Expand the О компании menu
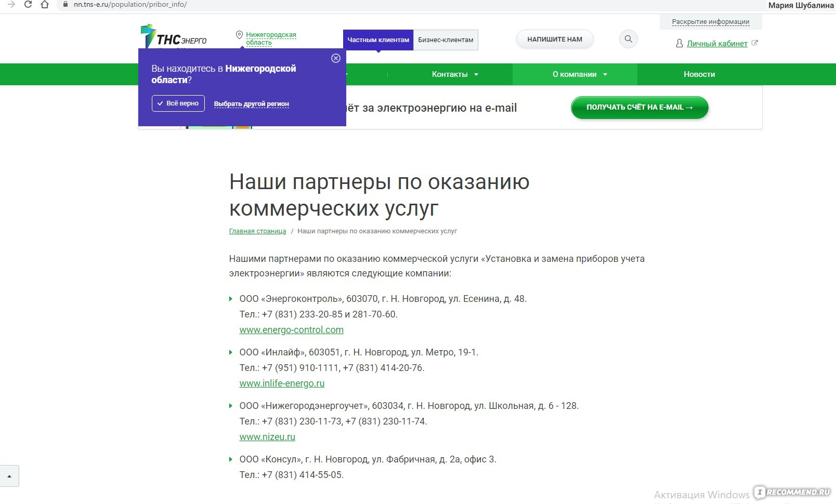The image size is (836, 504). click(575, 74)
